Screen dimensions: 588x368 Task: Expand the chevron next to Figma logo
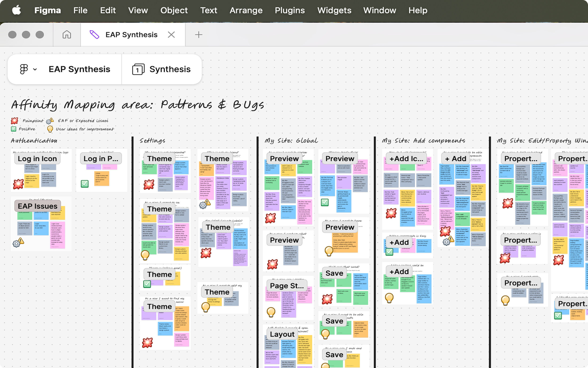tap(35, 69)
